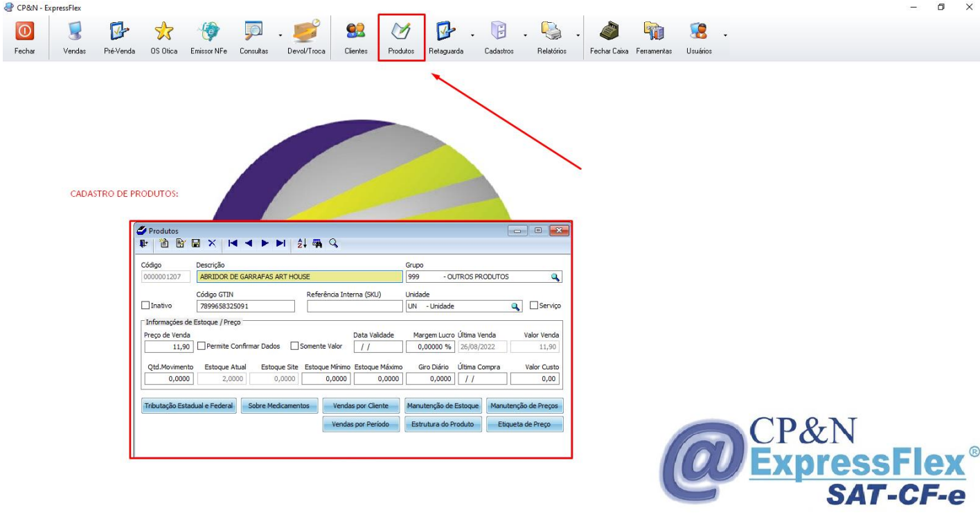Viewport: 980px width, 517px height.
Task: Click the exit door icon in Produtos window
Action: pos(143,243)
